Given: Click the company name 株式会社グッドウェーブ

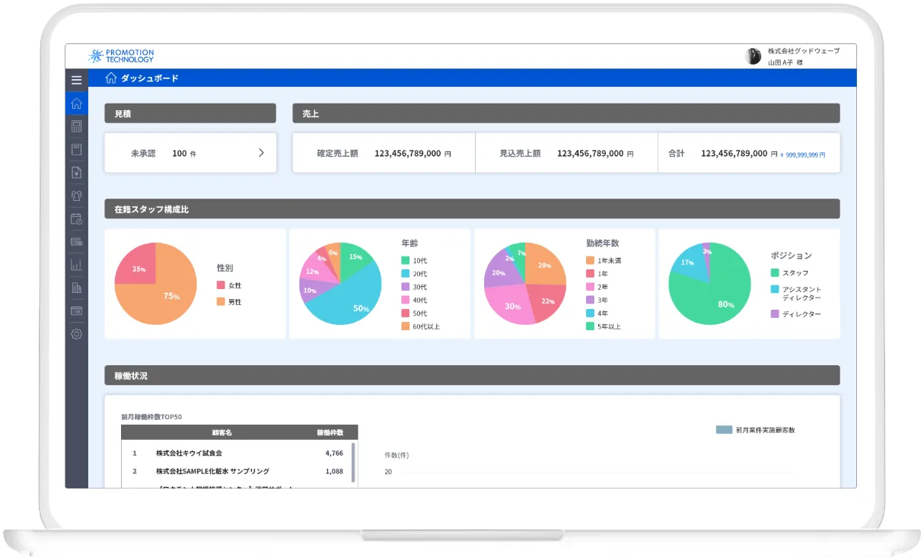Looking at the screenshot, I should point(804,51).
